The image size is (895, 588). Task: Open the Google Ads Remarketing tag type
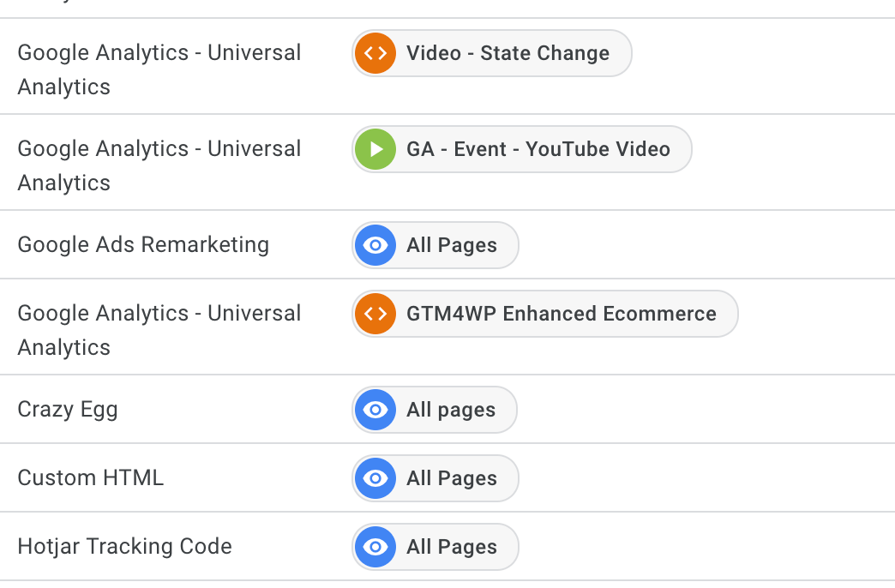pyautogui.click(x=143, y=245)
